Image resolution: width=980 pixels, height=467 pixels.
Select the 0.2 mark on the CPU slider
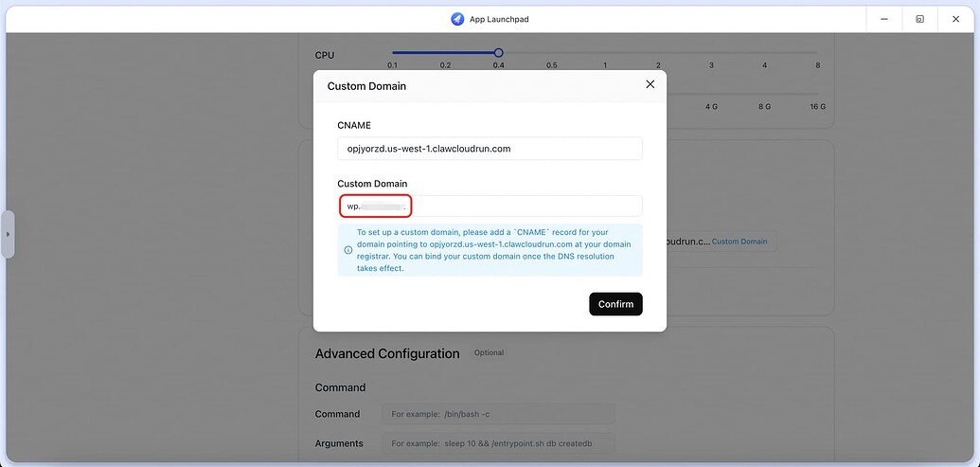[445, 65]
